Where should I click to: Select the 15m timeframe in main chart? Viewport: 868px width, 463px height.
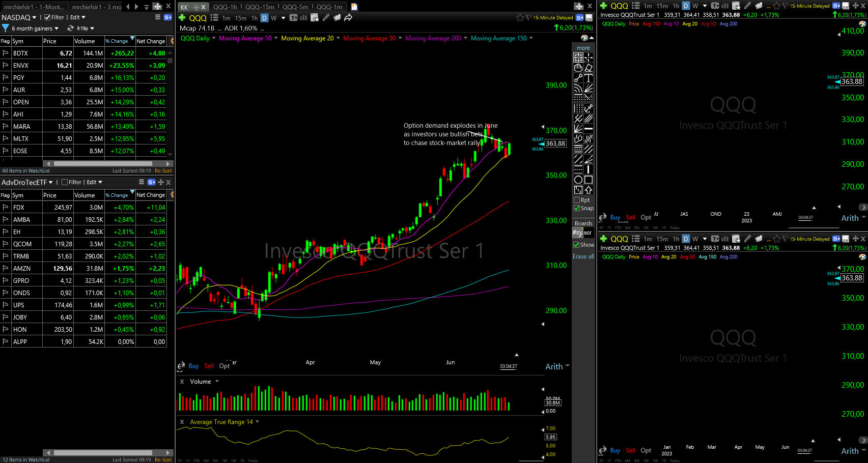coord(241,18)
